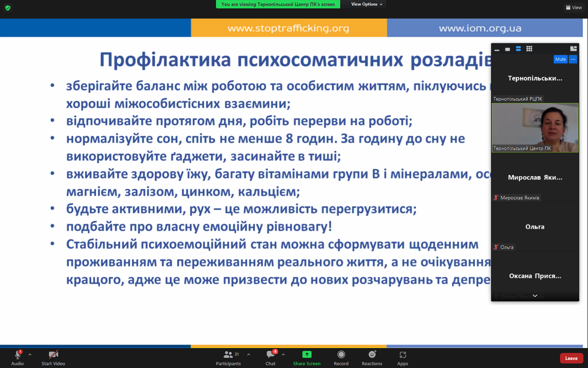Open the Chat panel
This screenshot has height=368, width=588.
click(271, 358)
